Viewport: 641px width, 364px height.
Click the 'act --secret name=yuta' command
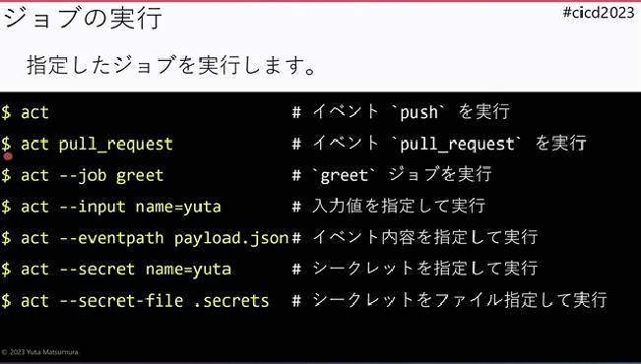(x=126, y=270)
